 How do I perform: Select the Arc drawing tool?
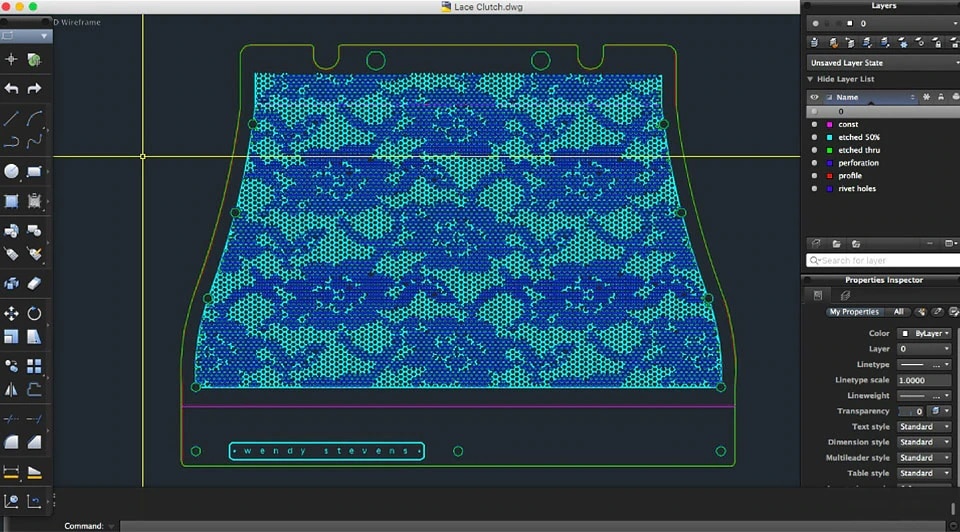coord(34,118)
